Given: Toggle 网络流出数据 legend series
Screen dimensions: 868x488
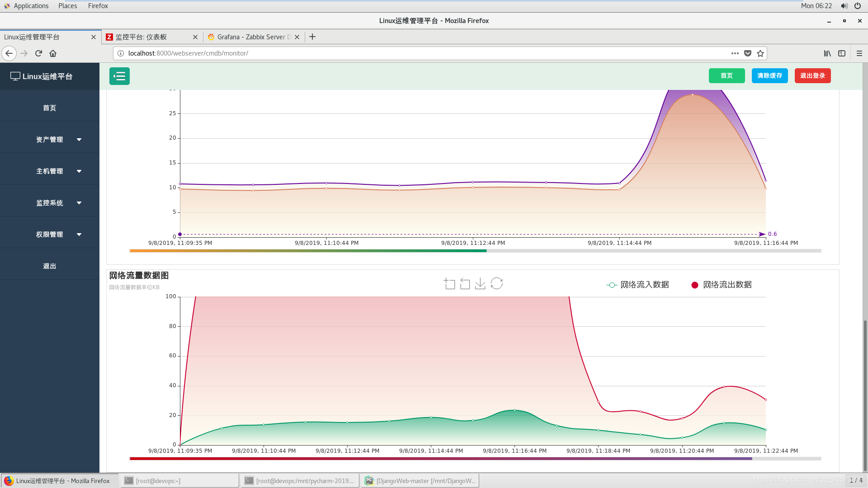Looking at the screenshot, I should coord(721,285).
